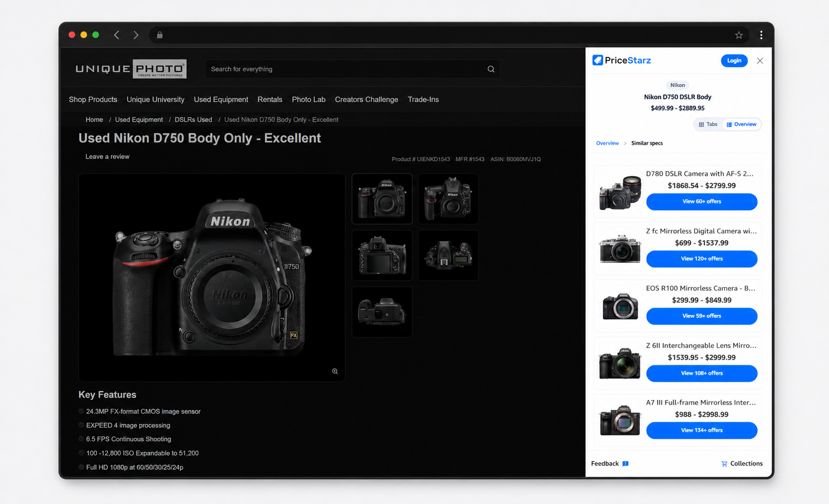Click Nikon D750 DSLR Body title
829x504 pixels.
pos(677,97)
